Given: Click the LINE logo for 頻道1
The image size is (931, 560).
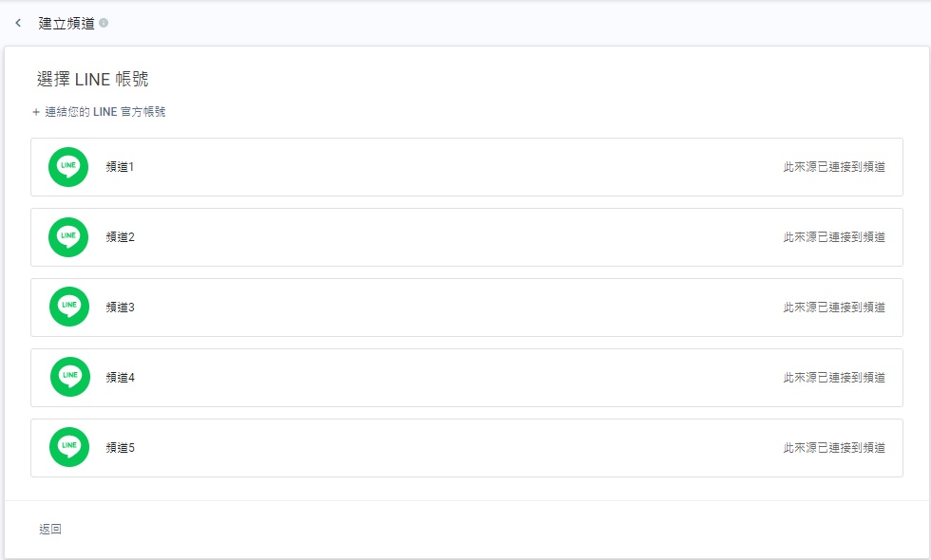Looking at the screenshot, I should click(68, 167).
